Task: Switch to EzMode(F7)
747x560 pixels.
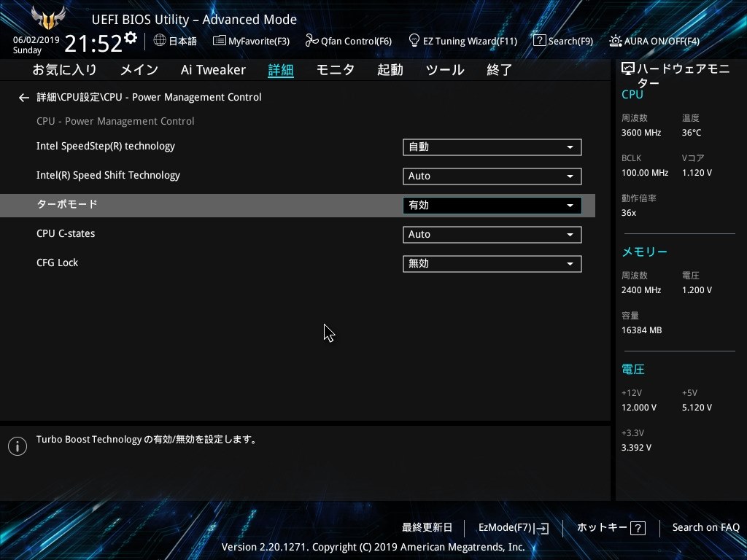Action: coord(512,527)
